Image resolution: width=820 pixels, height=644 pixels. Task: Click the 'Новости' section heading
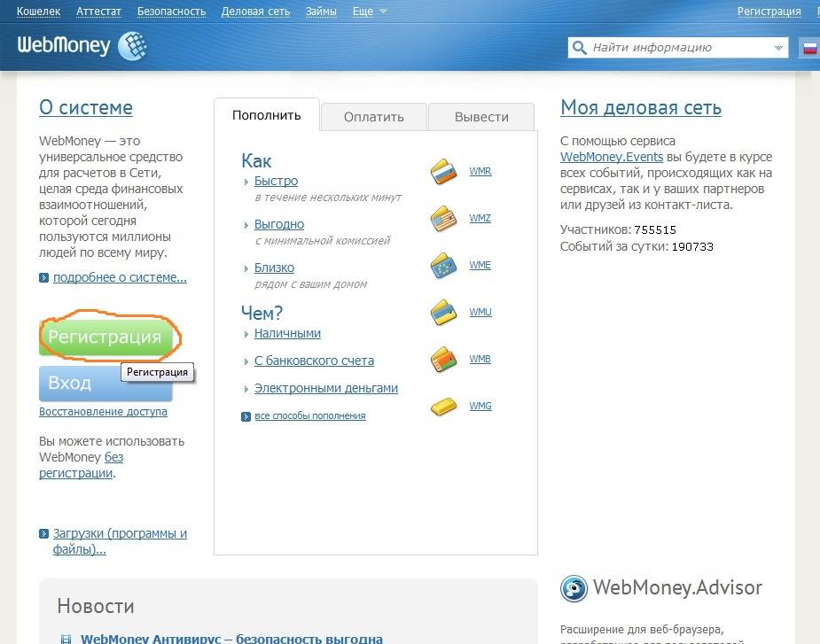[96, 607]
